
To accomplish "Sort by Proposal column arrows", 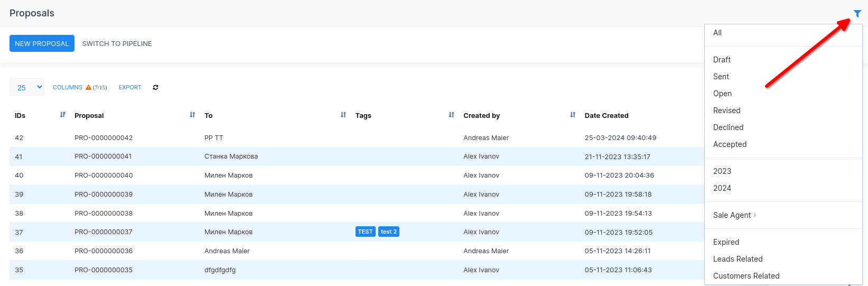I will (x=192, y=115).
